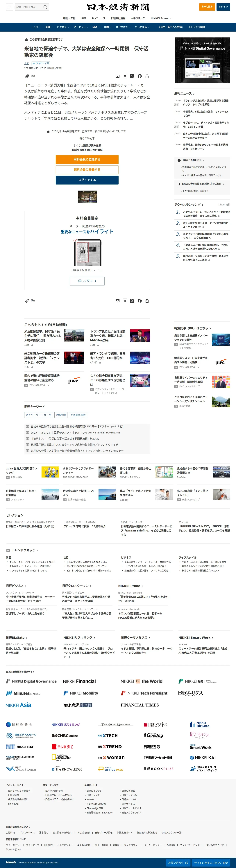
Task: Open the #米中「新アヘン戦争」 topic link
Action: pyautogui.click(x=171, y=27)
